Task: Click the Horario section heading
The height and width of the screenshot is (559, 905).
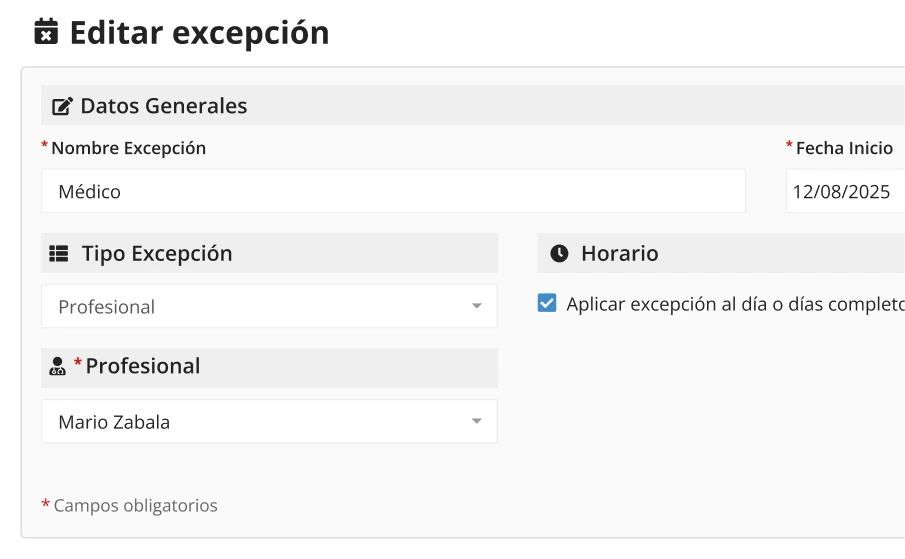Action: (x=619, y=254)
